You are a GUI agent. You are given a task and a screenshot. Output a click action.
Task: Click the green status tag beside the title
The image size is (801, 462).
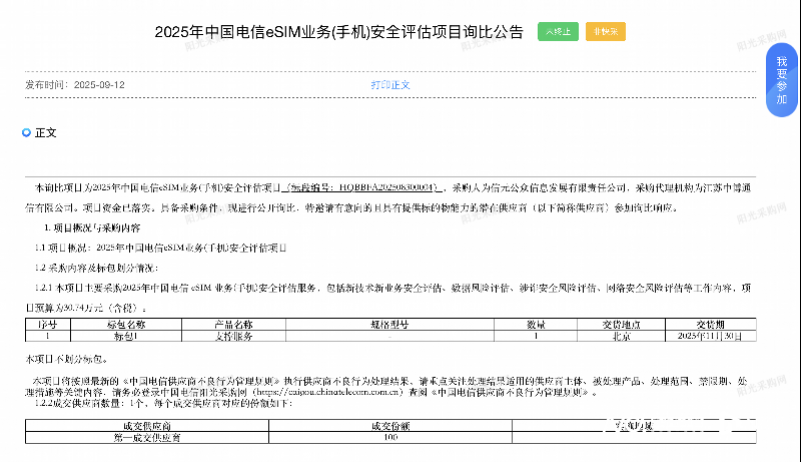pos(557,32)
